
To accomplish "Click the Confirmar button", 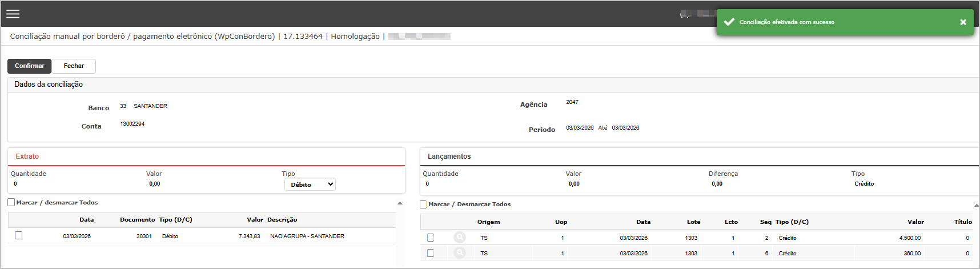I will [x=29, y=66].
